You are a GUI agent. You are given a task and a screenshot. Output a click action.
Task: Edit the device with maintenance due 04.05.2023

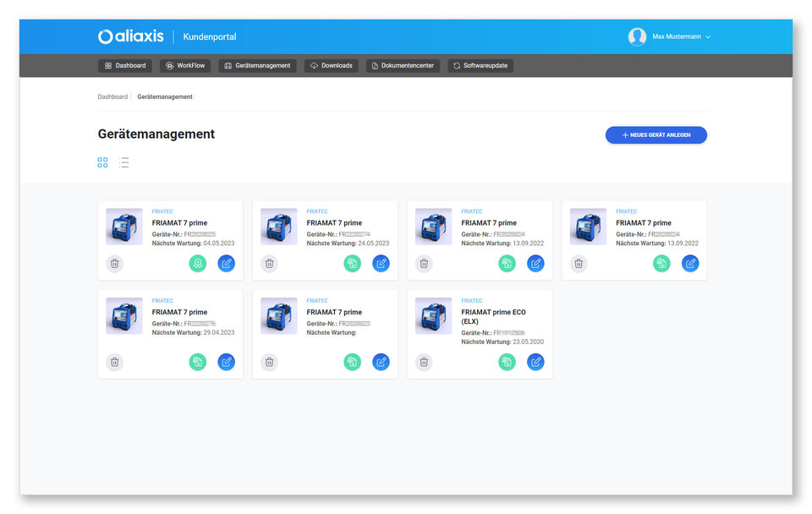[x=227, y=264]
